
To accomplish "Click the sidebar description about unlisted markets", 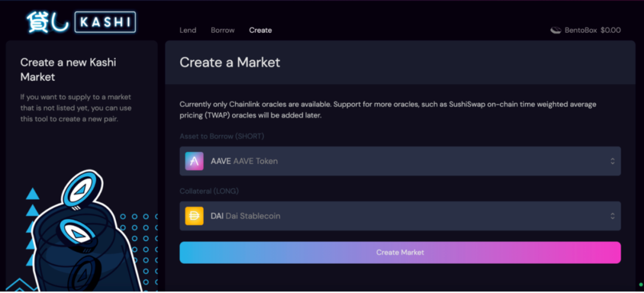I will coord(76,108).
